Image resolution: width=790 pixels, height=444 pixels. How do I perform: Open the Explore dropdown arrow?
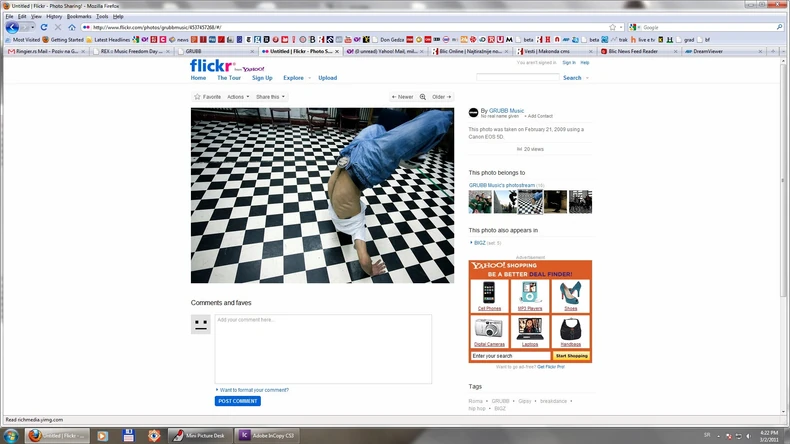coord(308,78)
